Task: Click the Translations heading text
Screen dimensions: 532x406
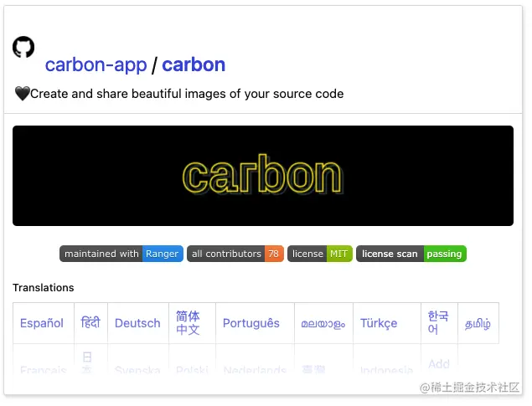Action: (x=44, y=288)
